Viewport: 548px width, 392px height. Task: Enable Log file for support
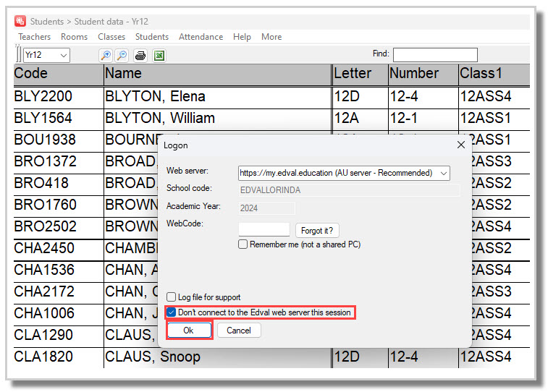click(x=171, y=297)
